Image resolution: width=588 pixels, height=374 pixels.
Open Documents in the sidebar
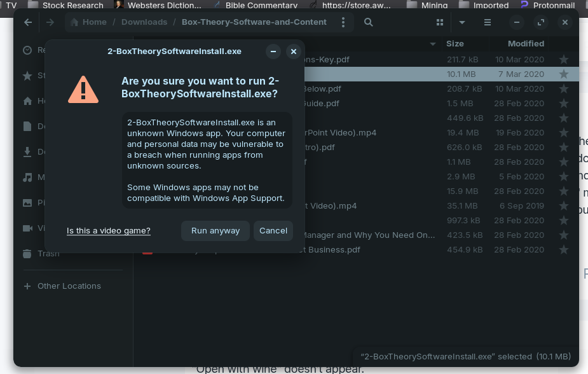(34, 127)
